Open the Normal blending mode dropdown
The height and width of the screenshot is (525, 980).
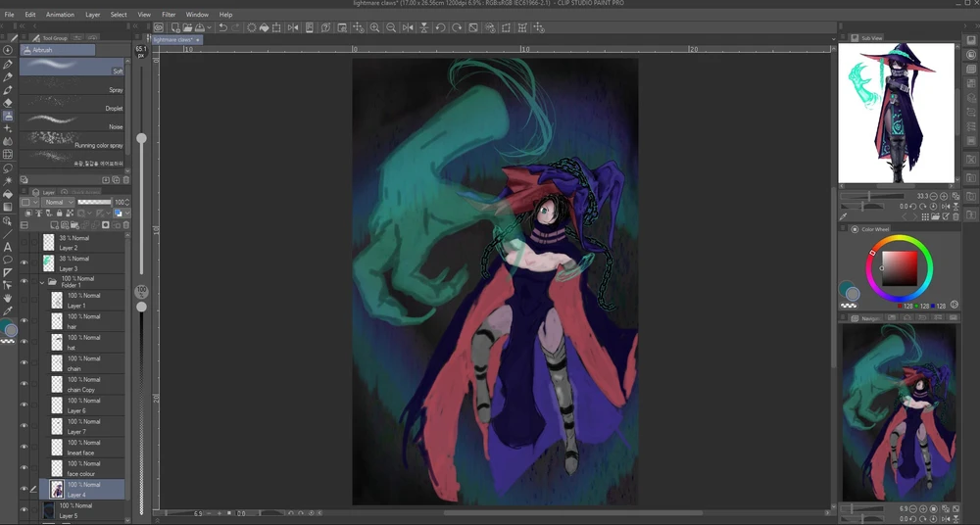[58, 202]
